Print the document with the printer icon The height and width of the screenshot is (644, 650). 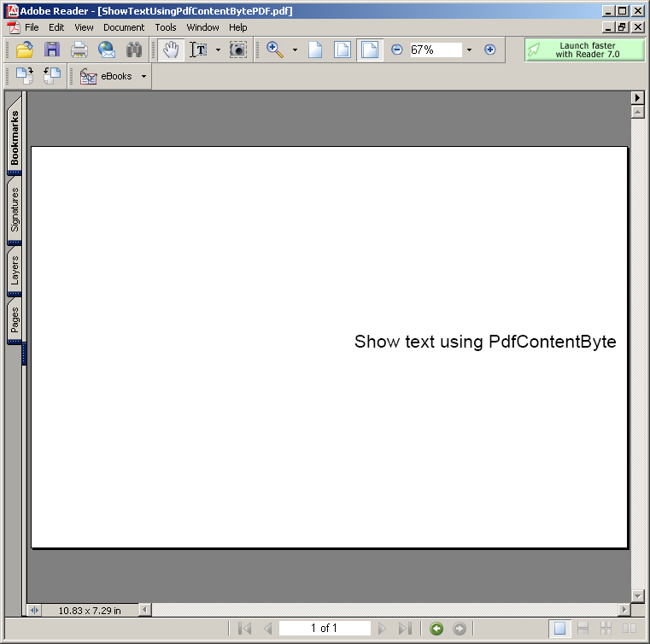tap(79, 50)
